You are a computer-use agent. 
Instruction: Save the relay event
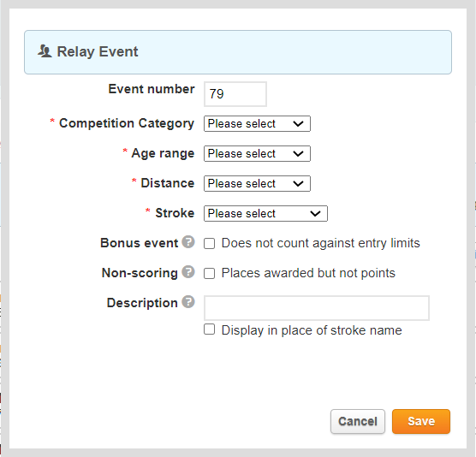tap(421, 422)
